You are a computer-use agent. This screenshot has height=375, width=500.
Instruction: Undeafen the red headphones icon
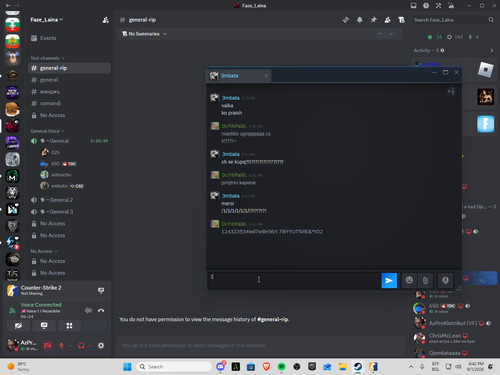[81, 346]
